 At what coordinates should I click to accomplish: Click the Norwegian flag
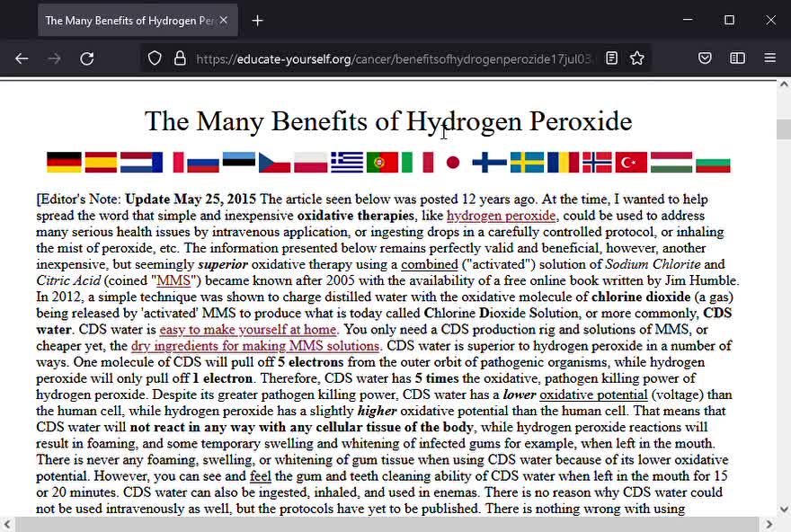point(597,163)
